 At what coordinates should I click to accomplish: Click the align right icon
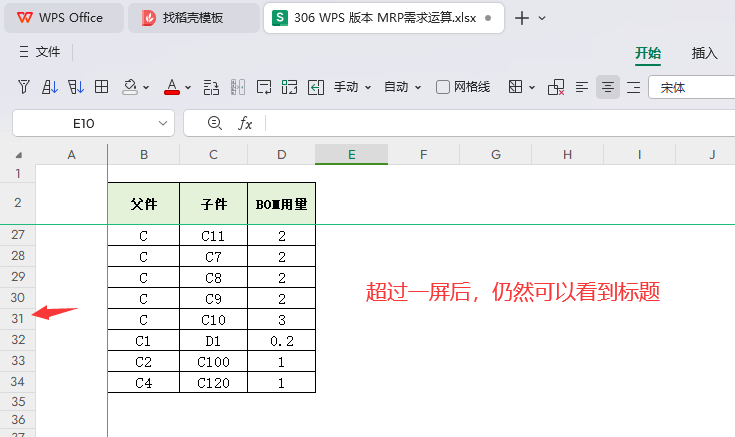pyautogui.click(x=633, y=87)
